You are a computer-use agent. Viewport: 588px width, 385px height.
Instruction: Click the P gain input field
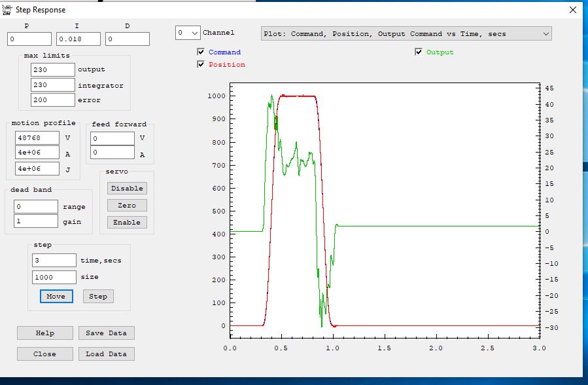tap(29, 39)
